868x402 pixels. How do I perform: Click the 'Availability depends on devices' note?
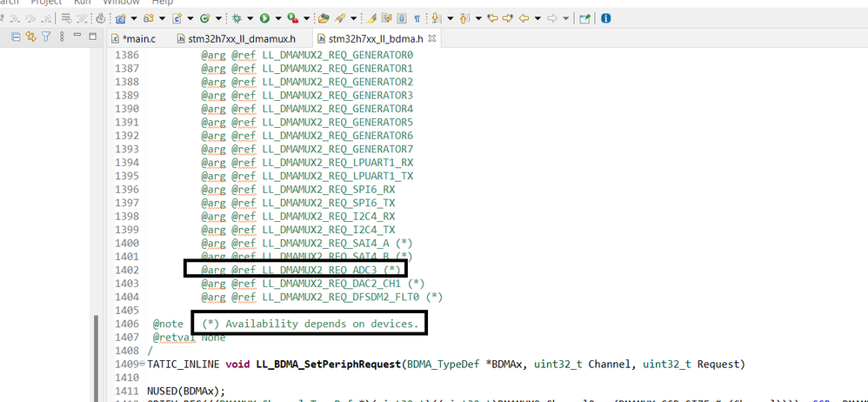tap(310, 324)
